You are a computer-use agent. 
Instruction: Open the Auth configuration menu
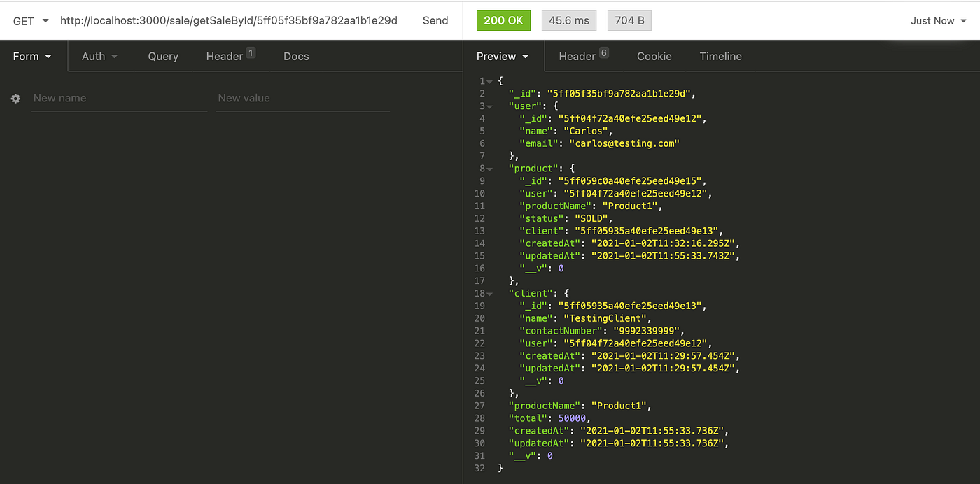(99, 56)
